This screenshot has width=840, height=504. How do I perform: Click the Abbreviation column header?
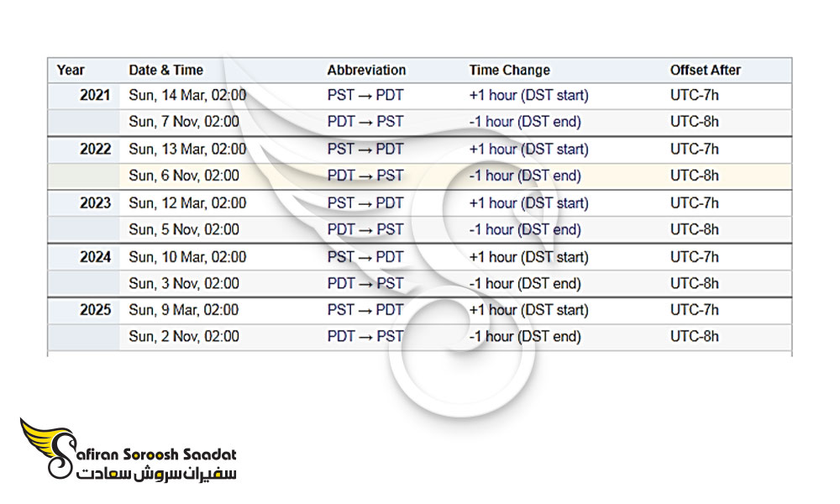(366, 71)
